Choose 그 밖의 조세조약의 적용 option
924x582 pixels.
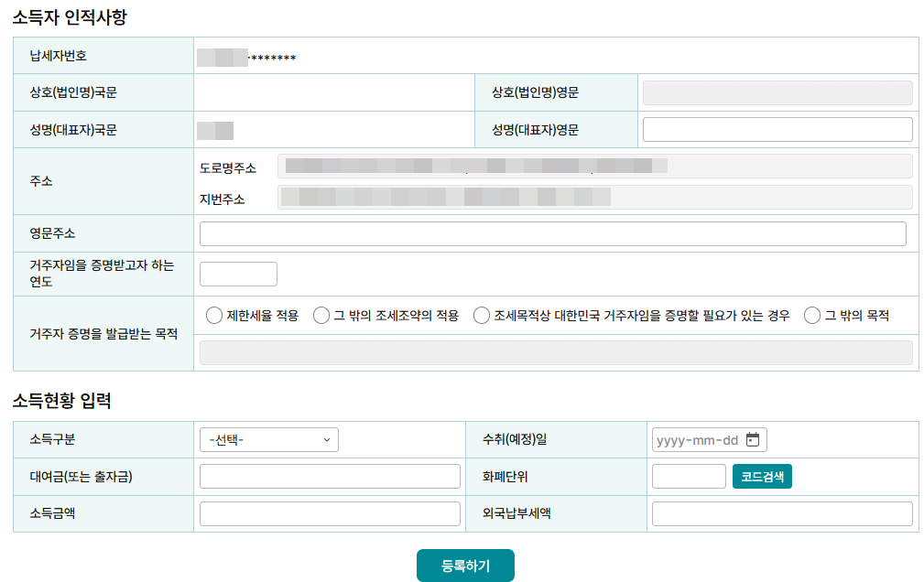(x=321, y=315)
